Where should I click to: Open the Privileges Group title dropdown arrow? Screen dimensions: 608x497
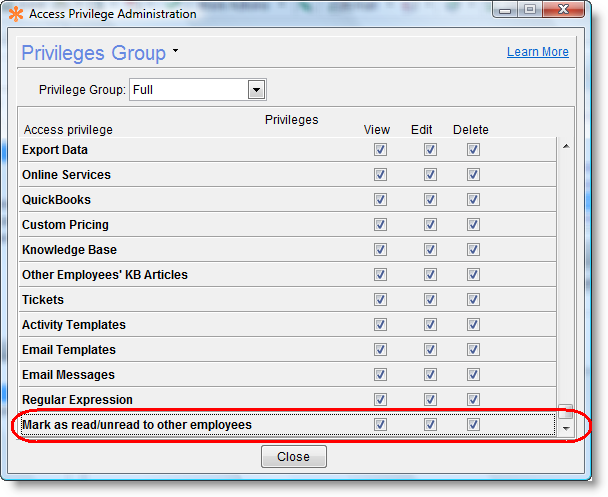(x=176, y=50)
